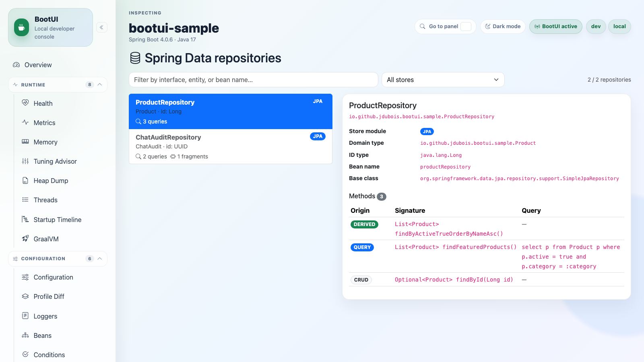Open the All stores dropdown
644x362 pixels.
coord(443,80)
